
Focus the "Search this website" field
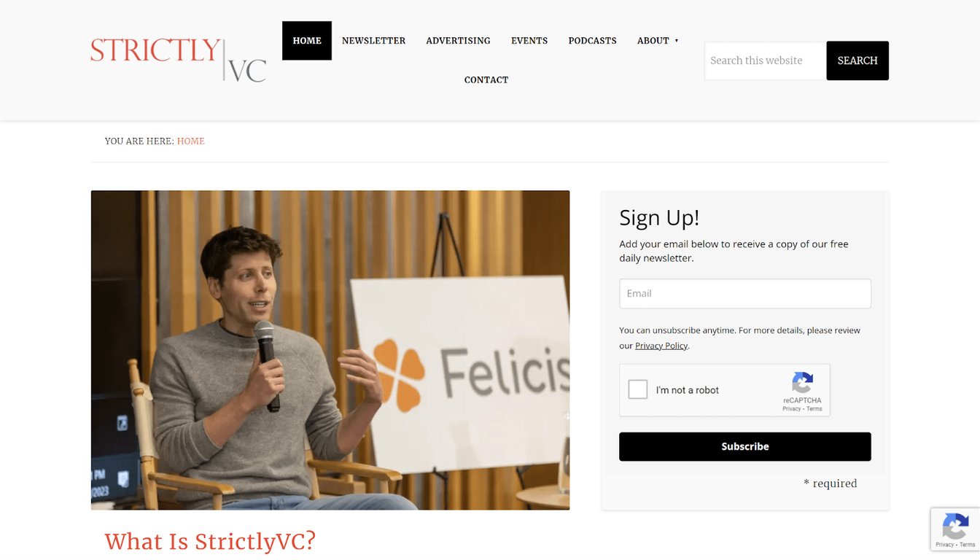click(x=765, y=61)
